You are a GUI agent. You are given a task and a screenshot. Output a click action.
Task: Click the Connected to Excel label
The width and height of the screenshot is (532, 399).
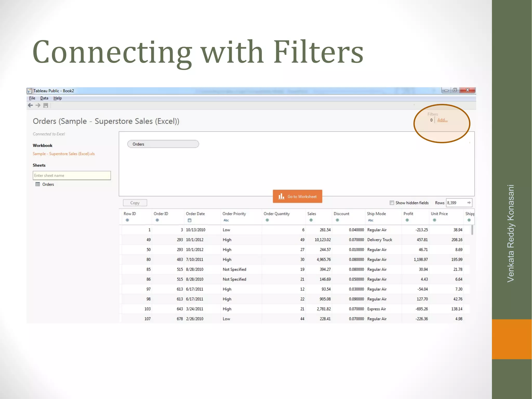pos(49,134)
